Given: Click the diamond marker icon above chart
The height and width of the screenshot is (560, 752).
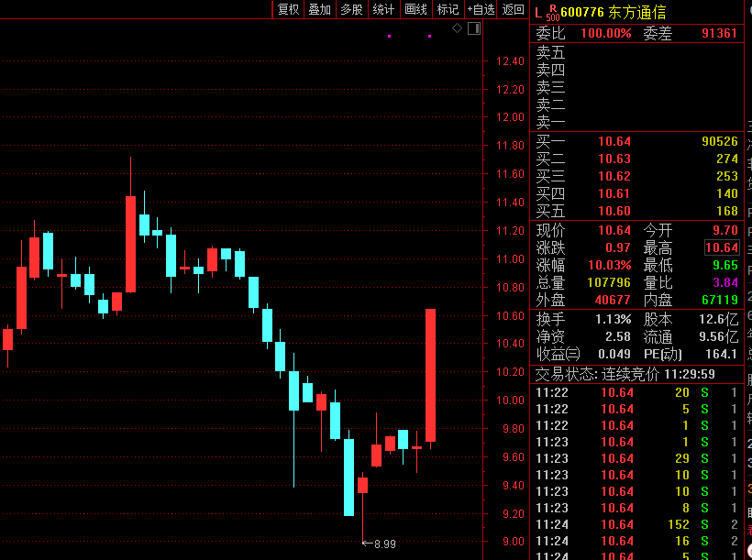Looking at the screenshot, I should pyautogui.click(x=457, y=28).
